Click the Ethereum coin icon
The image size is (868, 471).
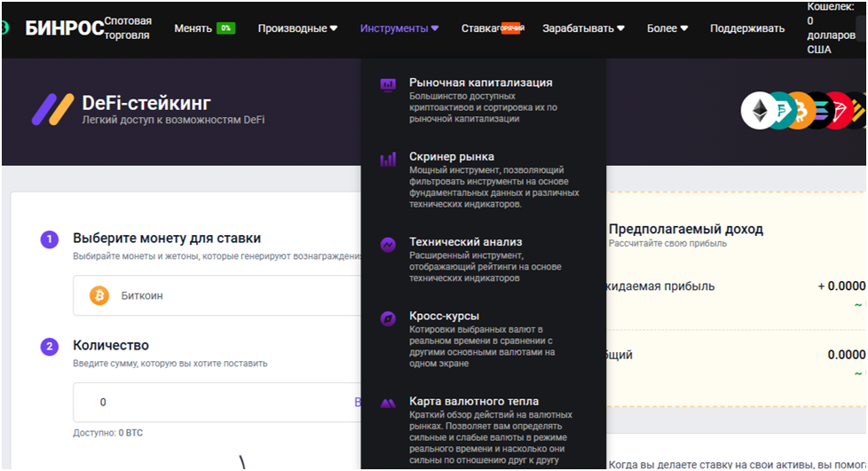point(758,111)
